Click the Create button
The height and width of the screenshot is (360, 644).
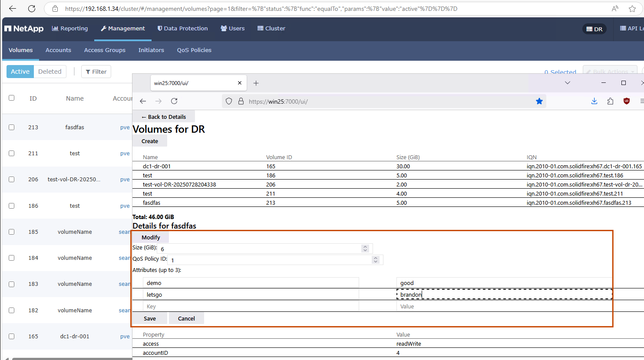[x=150, y=141]
